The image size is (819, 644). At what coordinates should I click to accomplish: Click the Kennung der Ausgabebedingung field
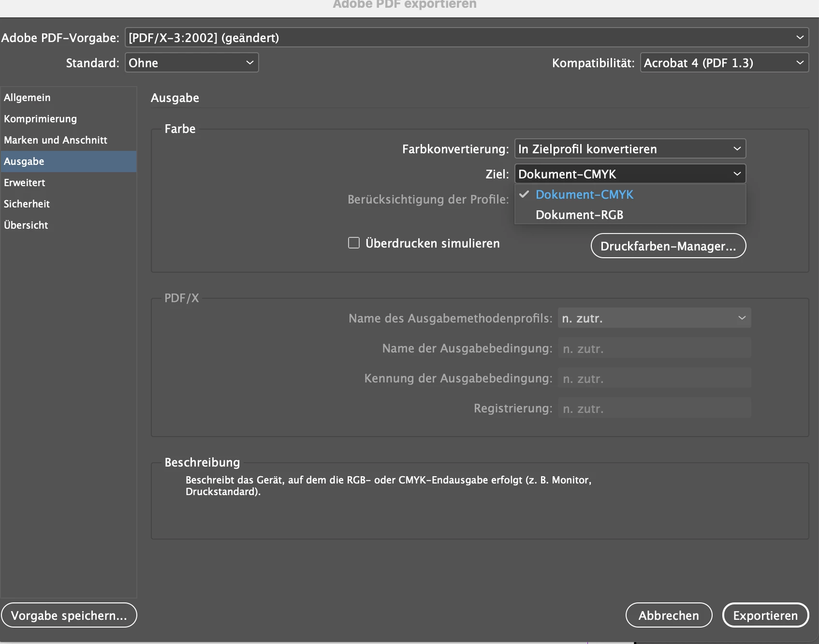pos(654,378)
